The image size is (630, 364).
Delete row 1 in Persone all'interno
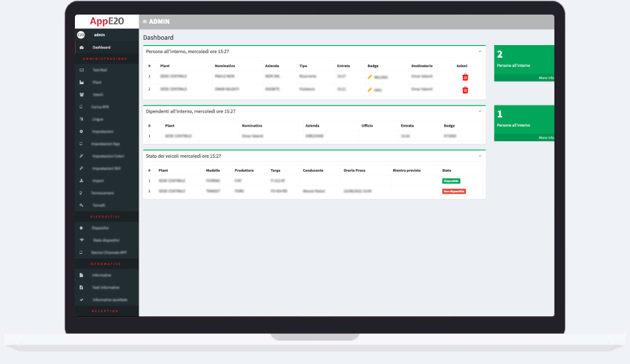click(x=466, y=77)
